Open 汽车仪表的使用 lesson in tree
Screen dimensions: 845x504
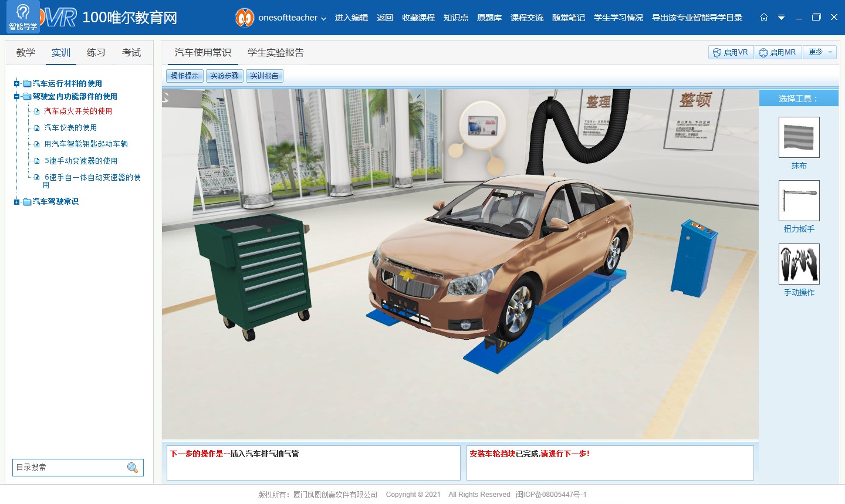(x=70, y=127)
